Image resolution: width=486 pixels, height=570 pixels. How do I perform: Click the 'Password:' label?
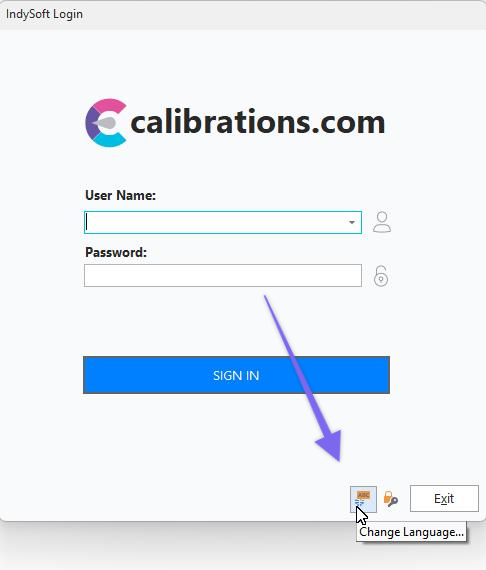pyautogui.click(x=116, y=252)
